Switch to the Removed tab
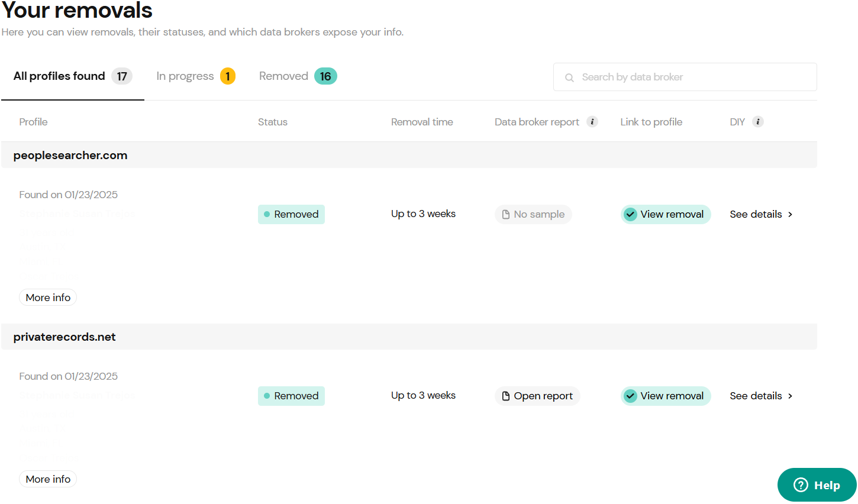The height and width of the screenshot is (504, 858). click(298, 76)
